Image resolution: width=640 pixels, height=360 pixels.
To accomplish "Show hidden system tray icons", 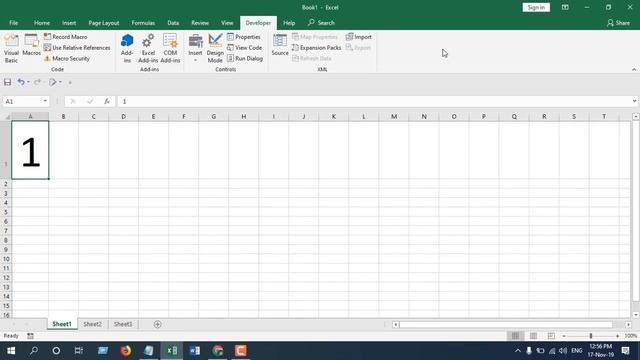I will [518, 351].
